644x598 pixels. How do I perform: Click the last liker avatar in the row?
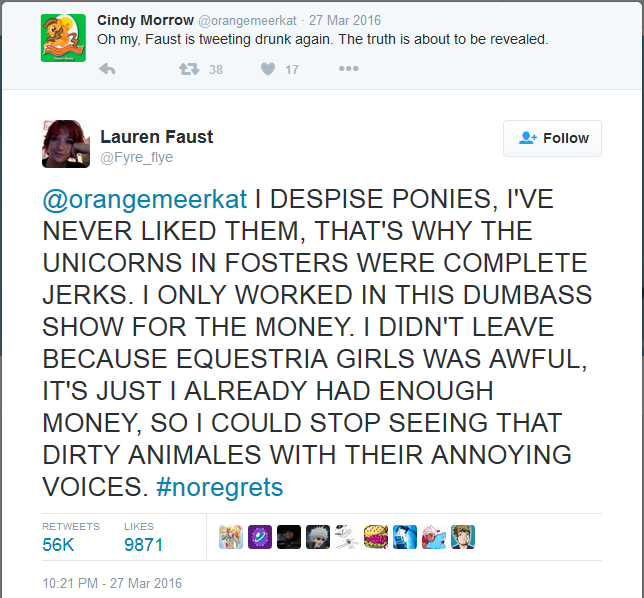(463, 537)
